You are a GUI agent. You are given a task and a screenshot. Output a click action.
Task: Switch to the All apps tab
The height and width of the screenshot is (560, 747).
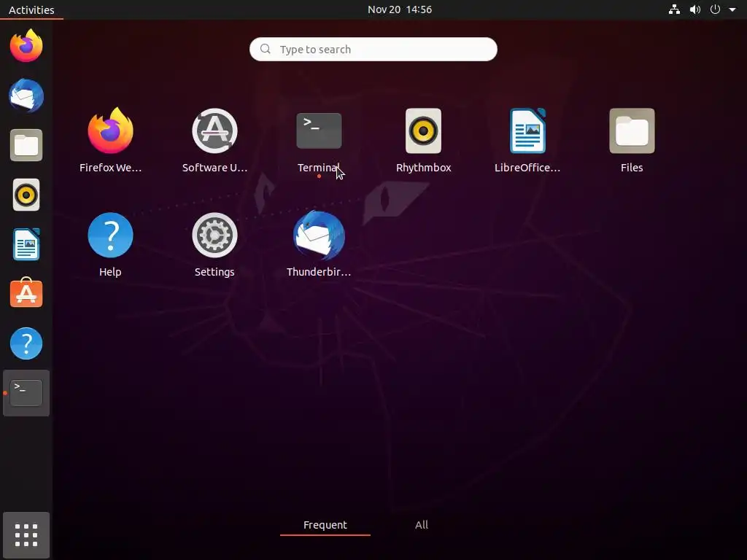point(422,525)
